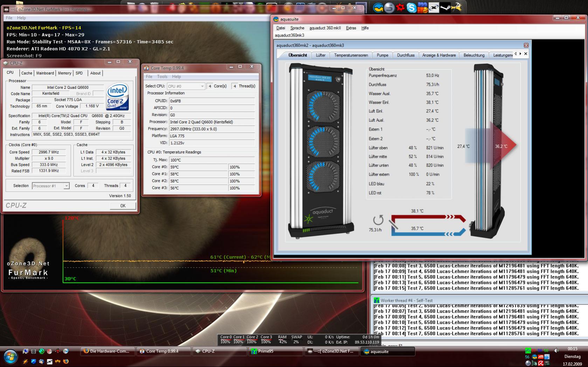Click the gray S sphere icon in the top dock
The image size is (588, 367).
pos(389,7)
